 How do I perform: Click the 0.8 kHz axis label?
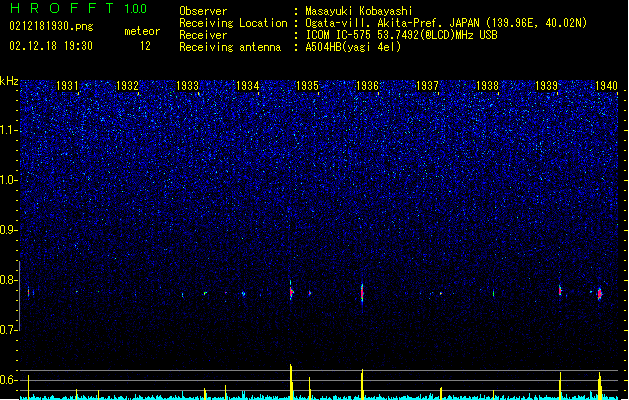pos(9,280)
